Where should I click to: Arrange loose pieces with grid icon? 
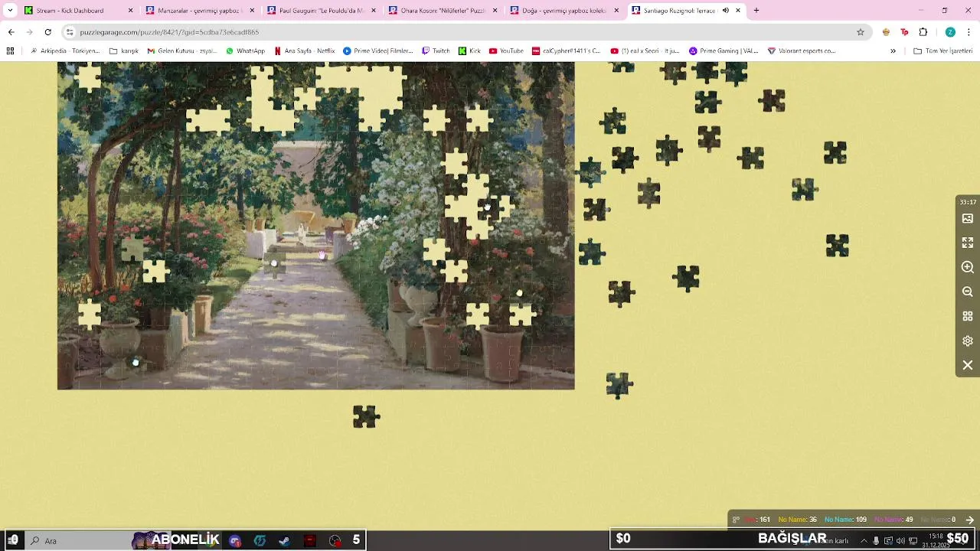click(968, 316)
